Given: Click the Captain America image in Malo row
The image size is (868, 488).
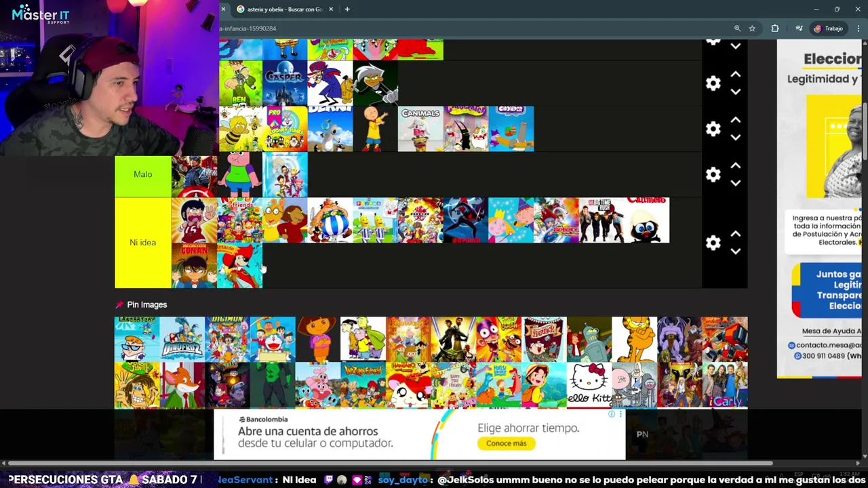Looking at the screenshot, I should tap(194, 175).
